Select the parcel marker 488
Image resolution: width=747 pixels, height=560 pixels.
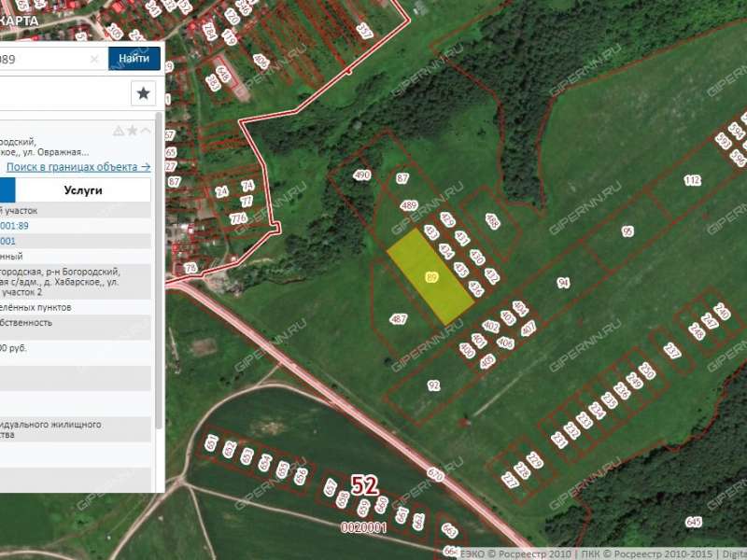(x=492, y=221)
